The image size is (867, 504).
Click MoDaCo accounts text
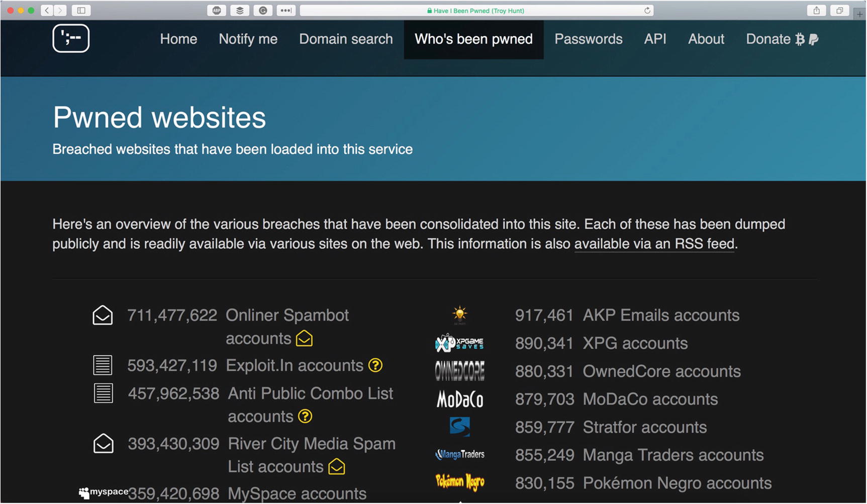tap(650, 399)
